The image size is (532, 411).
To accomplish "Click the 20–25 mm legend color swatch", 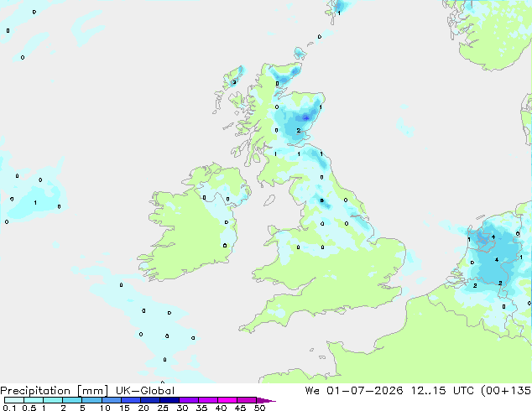I will pos(149,400).
